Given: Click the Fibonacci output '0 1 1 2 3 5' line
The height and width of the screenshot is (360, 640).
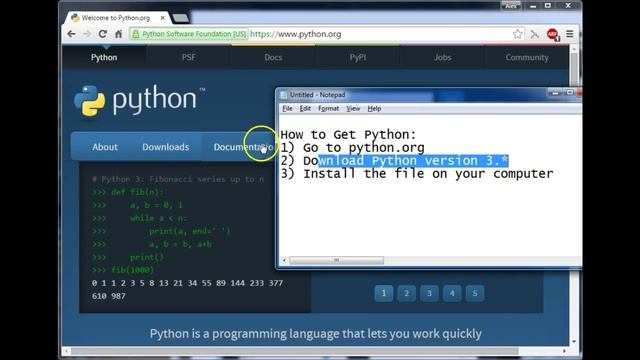Looking at the screenshot, I should coord(187,283).
